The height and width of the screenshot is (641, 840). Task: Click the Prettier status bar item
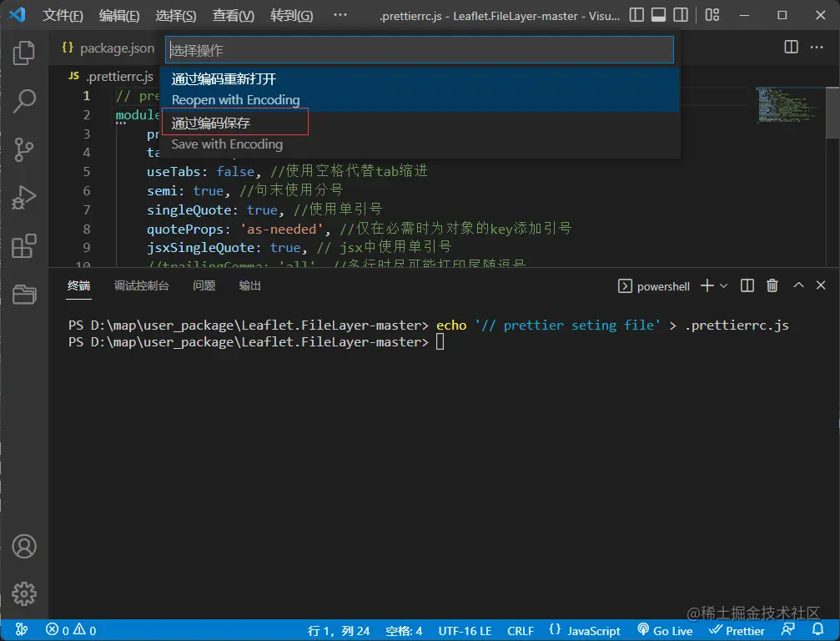(x=737, y=631)
